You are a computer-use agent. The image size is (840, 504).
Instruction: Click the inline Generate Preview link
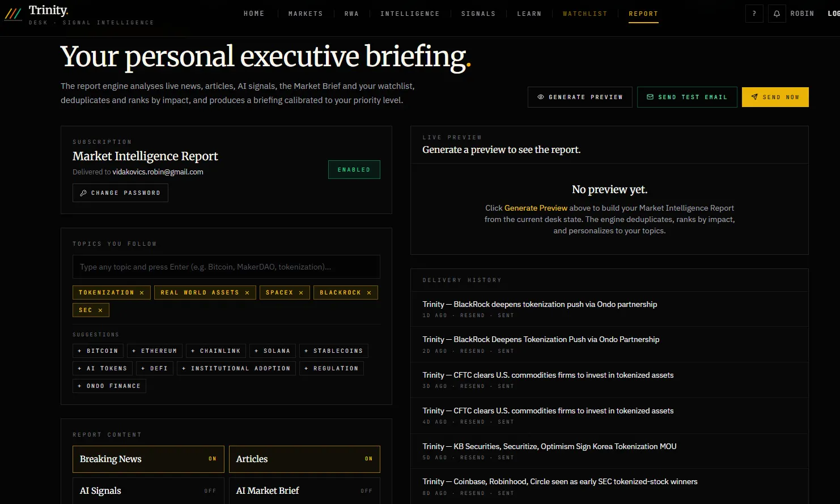(x=536, y=208)
